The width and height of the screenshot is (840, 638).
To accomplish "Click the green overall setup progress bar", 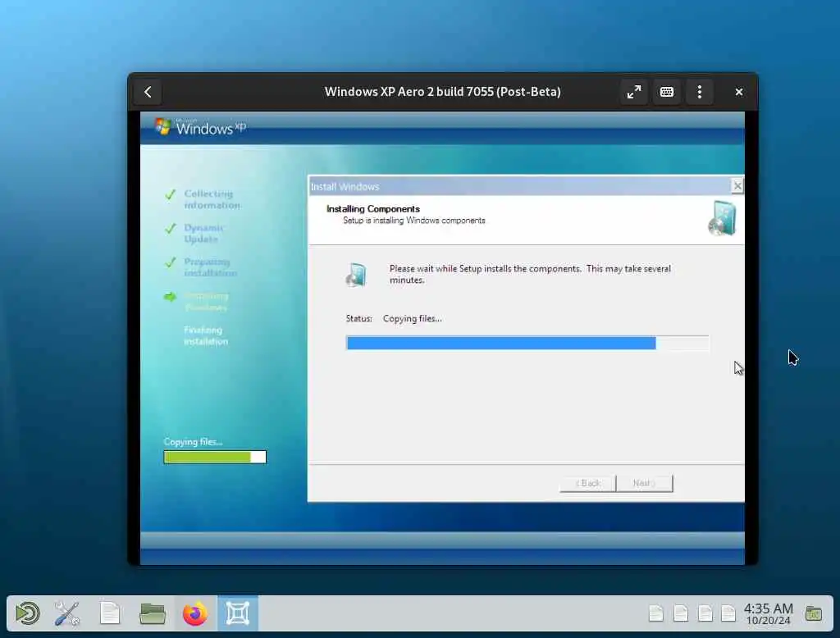I will [215, 457].
